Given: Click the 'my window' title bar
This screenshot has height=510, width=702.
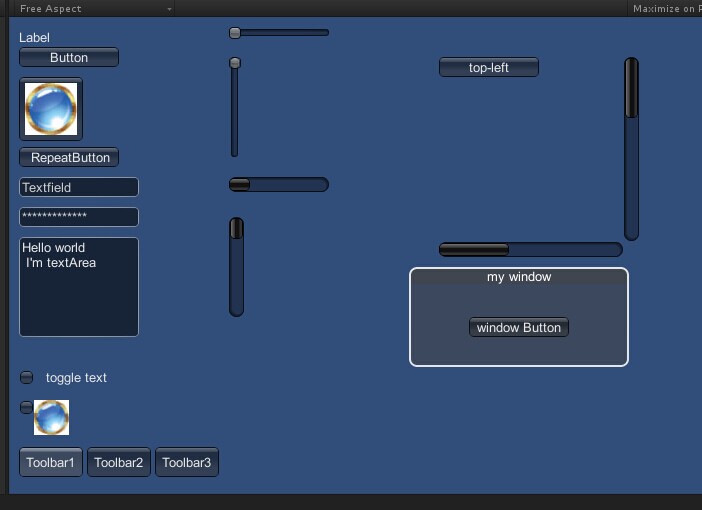Looking at the screenshot, I should (519, 277).
